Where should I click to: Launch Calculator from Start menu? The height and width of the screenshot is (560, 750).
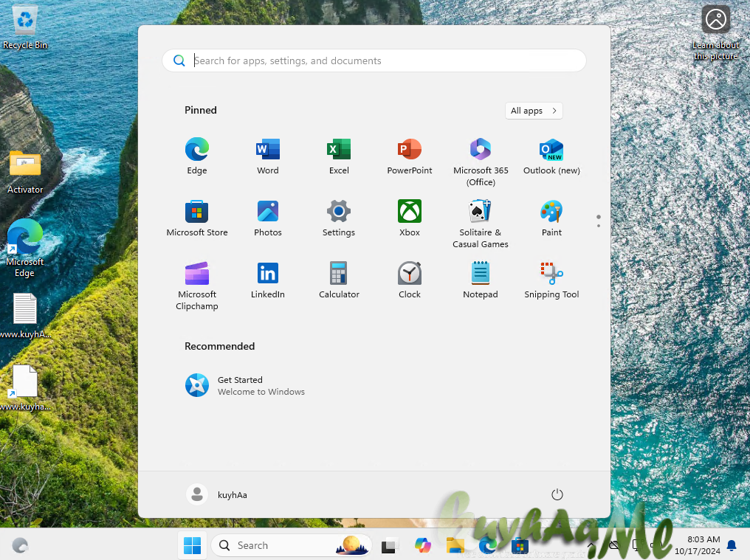pyautogui.click(x=339, y=280)
